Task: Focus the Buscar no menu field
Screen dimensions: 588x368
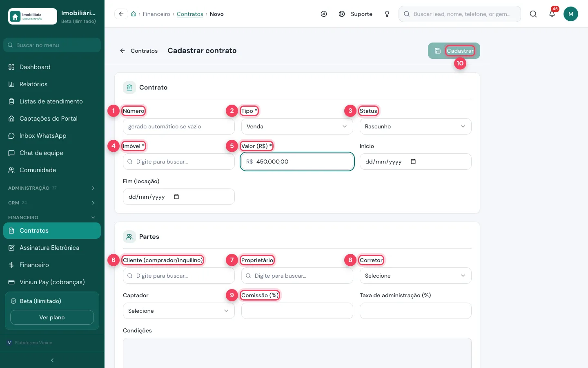Action: [x=52, y=45]
